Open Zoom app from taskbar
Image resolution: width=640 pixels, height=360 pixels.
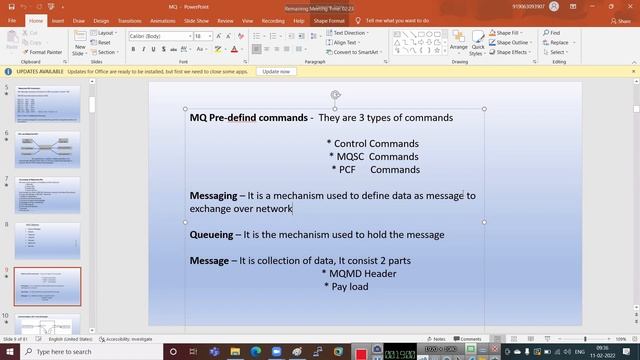[276, 351]
